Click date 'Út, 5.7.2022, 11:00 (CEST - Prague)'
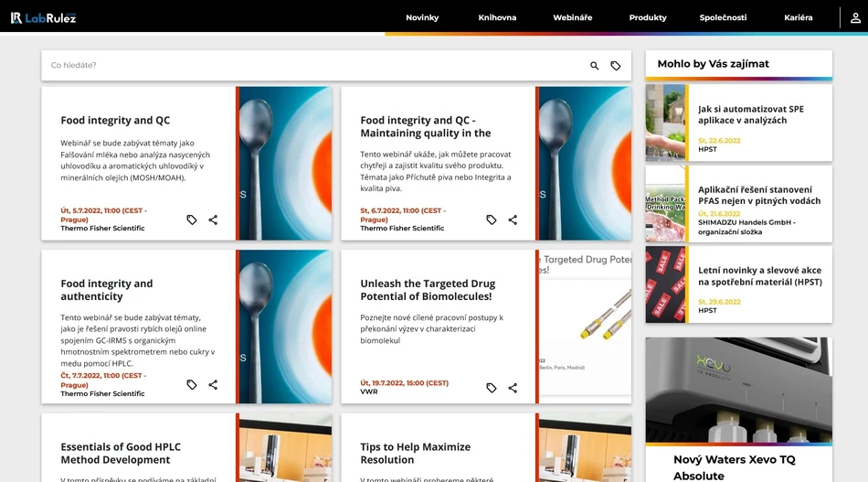Viewport: 868px width, 482px height. click(103, 215)
